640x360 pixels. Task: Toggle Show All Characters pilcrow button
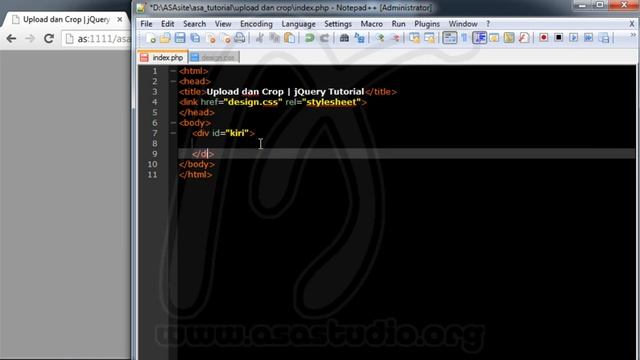(464, 38)
